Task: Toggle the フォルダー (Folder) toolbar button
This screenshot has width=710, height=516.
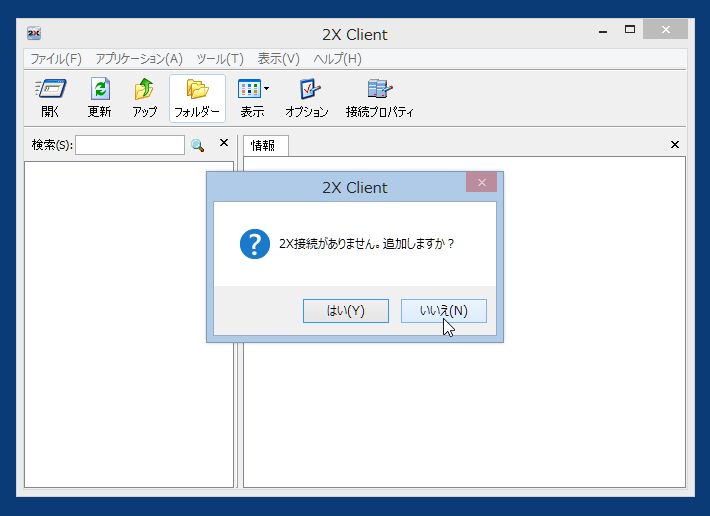Action: pos(197,98)
